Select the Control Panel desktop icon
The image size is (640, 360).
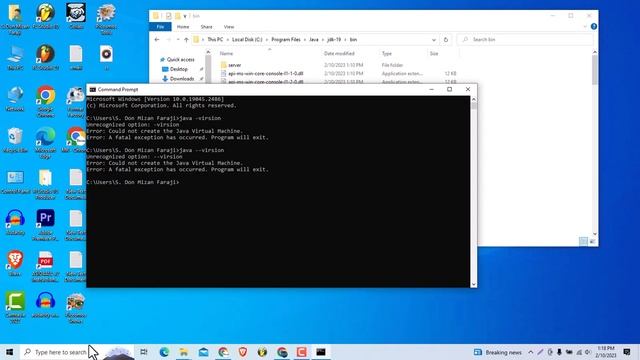click(x=15, y=181)
